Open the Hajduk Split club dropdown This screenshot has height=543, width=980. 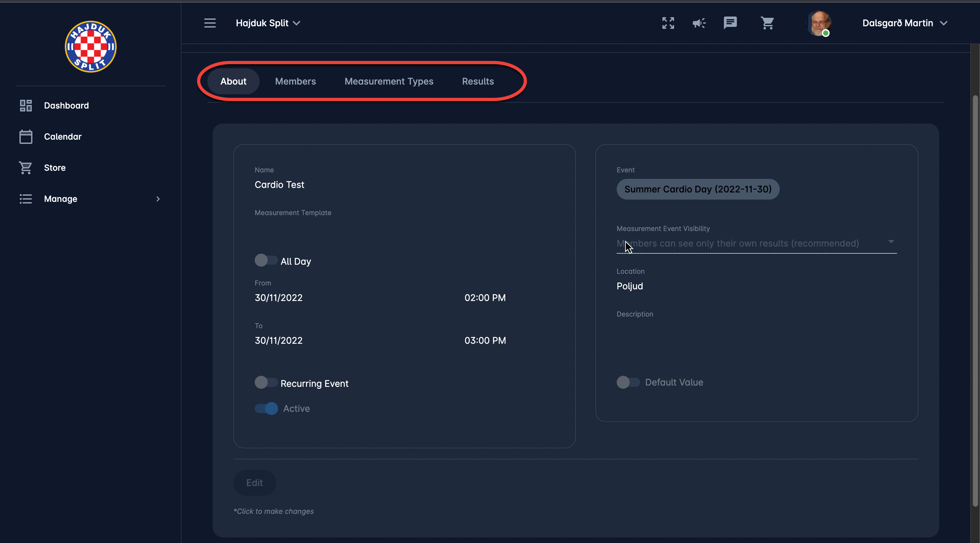pos(268,23)
